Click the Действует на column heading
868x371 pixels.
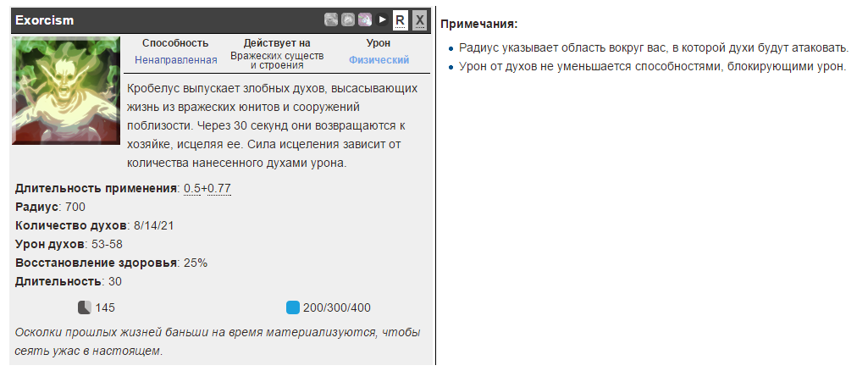(277, 43)
